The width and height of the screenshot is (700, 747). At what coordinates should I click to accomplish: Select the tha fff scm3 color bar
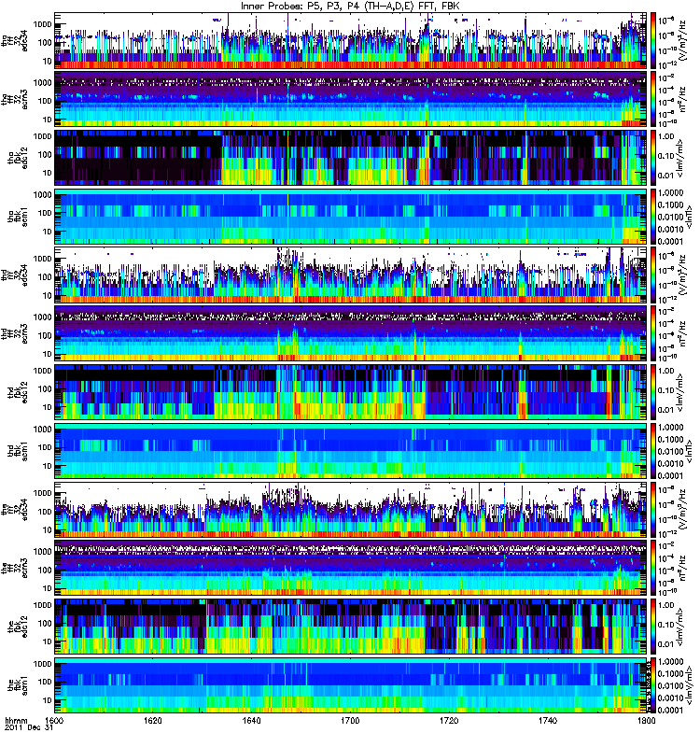tap(653, 99)
